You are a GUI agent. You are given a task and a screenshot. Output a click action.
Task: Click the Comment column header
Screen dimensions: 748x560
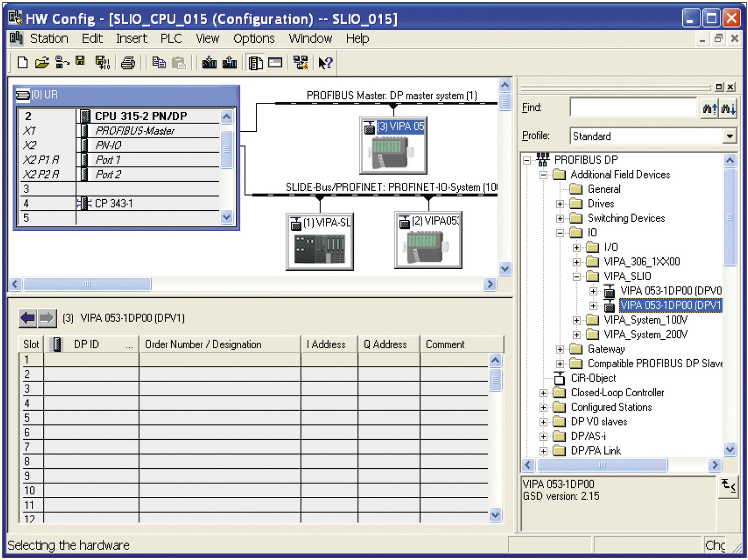coord(461,344)
